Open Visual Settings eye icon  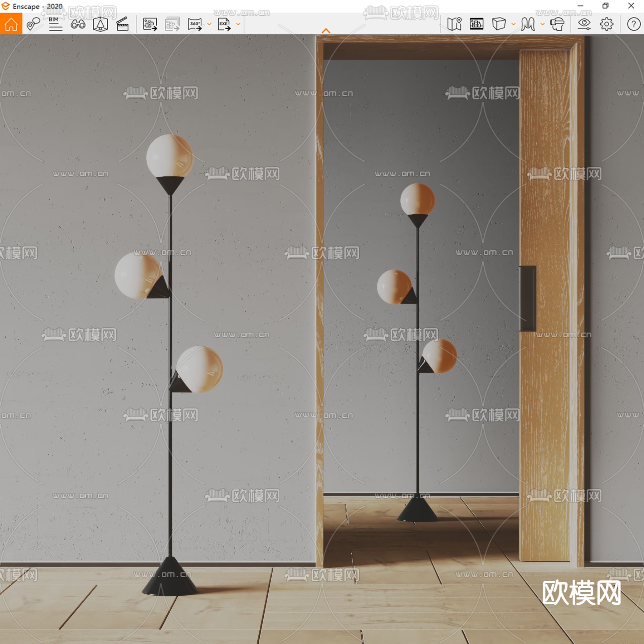click(584, 24)
